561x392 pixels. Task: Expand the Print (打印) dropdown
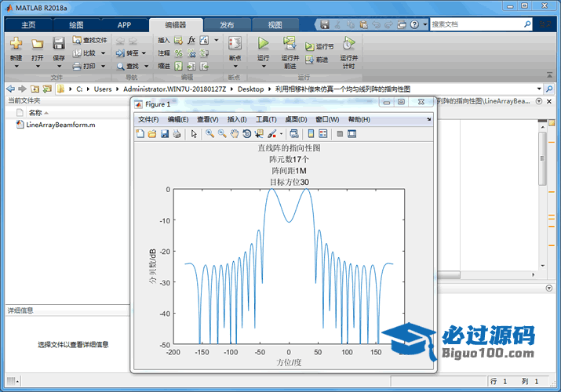pyautogui.click(x=102, y=67)
